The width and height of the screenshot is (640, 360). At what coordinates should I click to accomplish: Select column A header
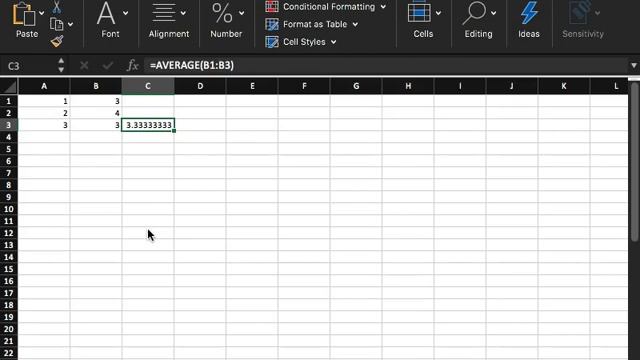click(x=44, y=86)
